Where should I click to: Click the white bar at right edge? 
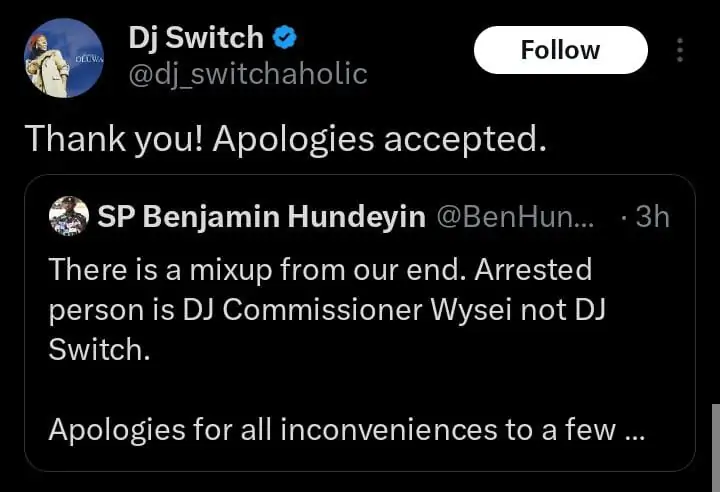[714, 445]
